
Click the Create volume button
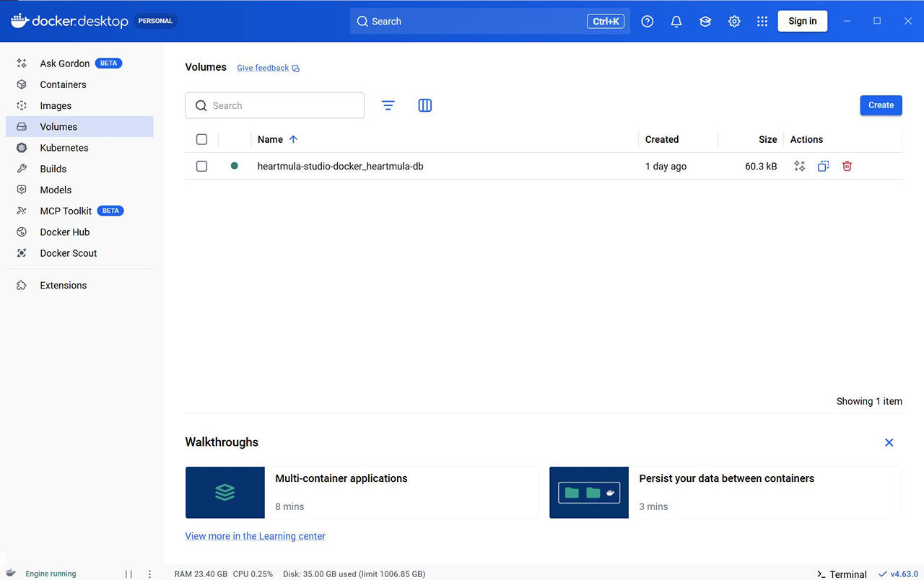pyautogui.click(x=881, y=105)
